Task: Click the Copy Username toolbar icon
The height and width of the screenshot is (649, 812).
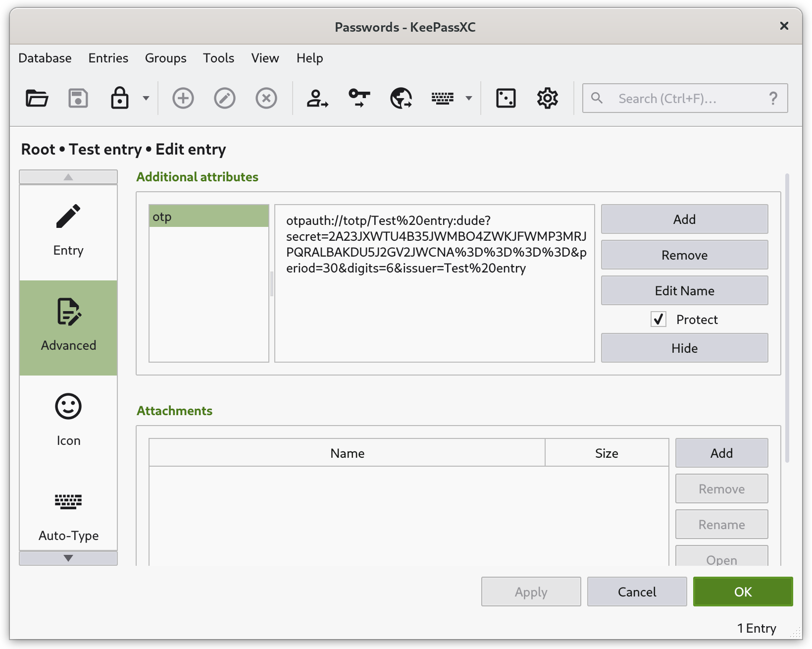Action: click(x=317, y=98)
